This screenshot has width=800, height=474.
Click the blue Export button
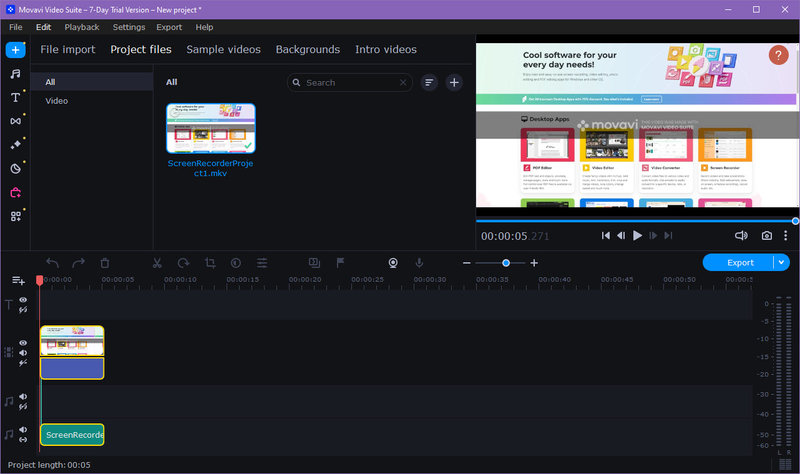[739, 262]
